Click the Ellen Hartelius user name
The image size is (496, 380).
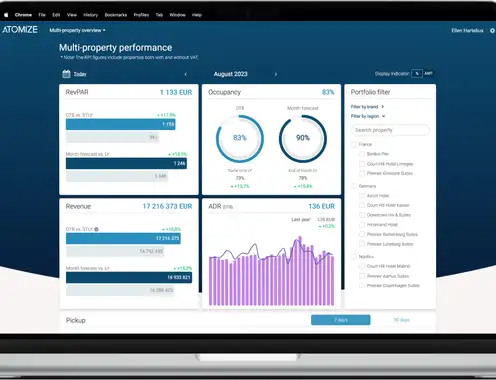click(467, 30)
